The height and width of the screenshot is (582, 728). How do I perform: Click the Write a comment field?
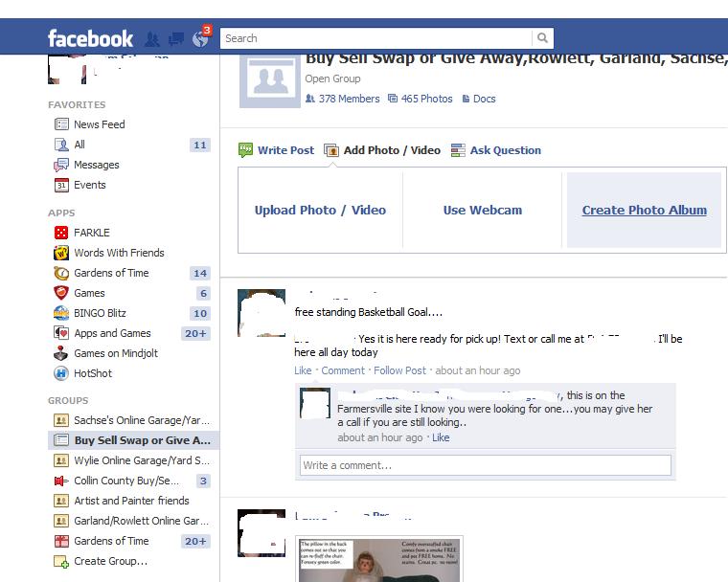click(x=486, y=465)
